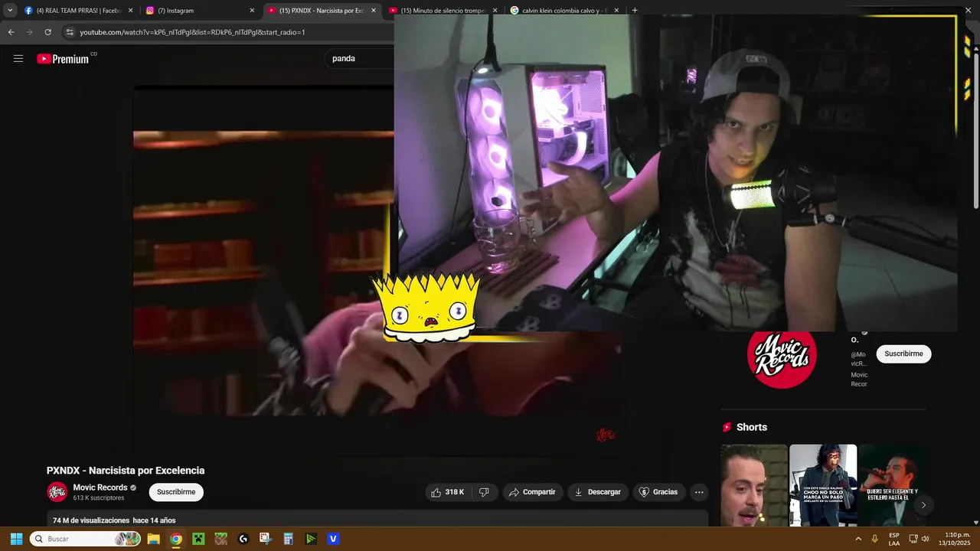
Task: Click the Windows taskbar Buscar search box
Action: click(x=86, y=539)
